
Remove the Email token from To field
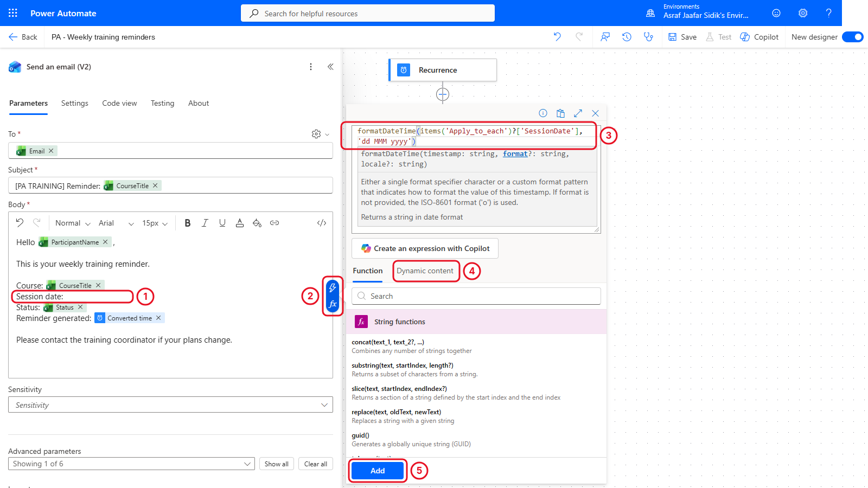(51, 151)
